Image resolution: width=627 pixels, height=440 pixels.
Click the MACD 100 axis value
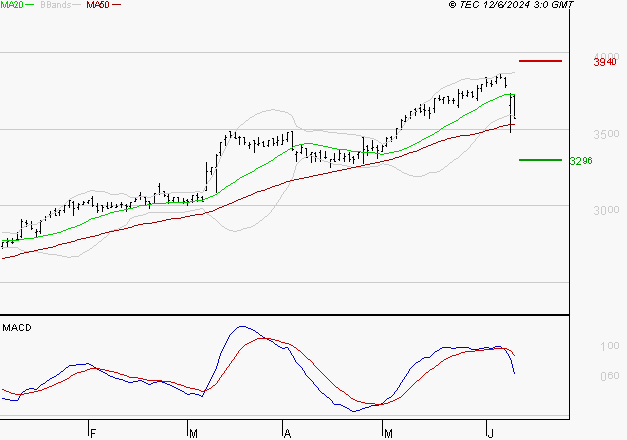(x=609, y=346)
